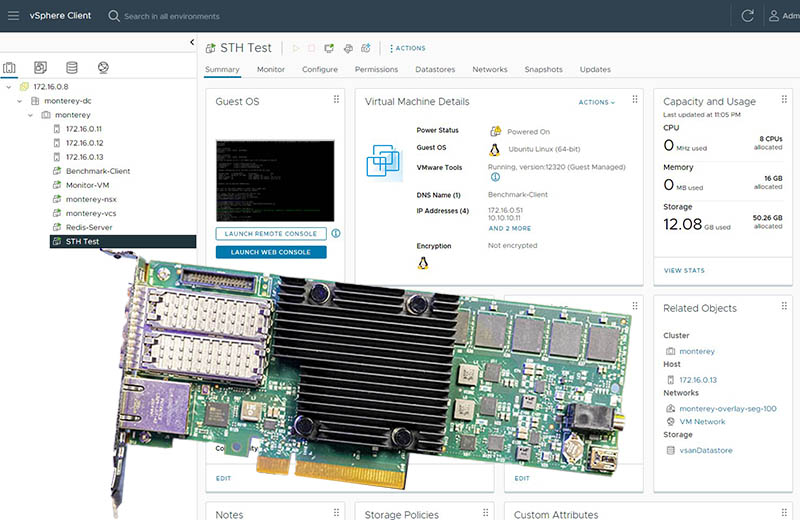The image size is (800, 520).
Task: Click the Launch Console toolbar icon
Action: click(x=329, y=48)
